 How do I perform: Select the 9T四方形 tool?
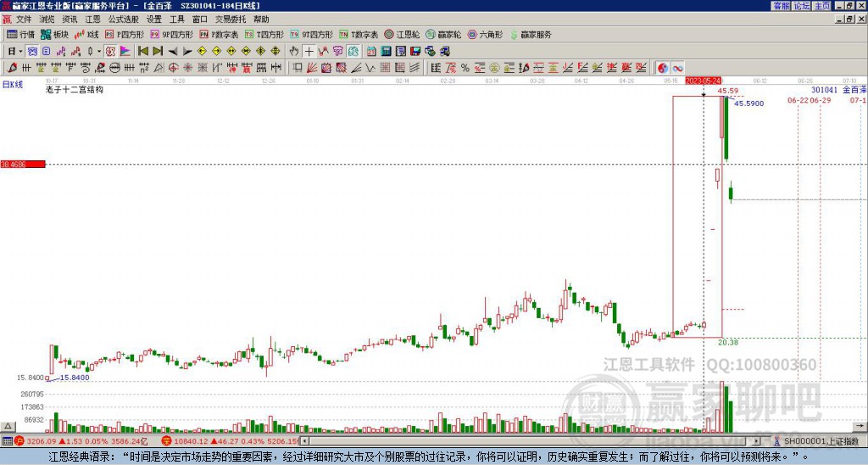[312, 34]
